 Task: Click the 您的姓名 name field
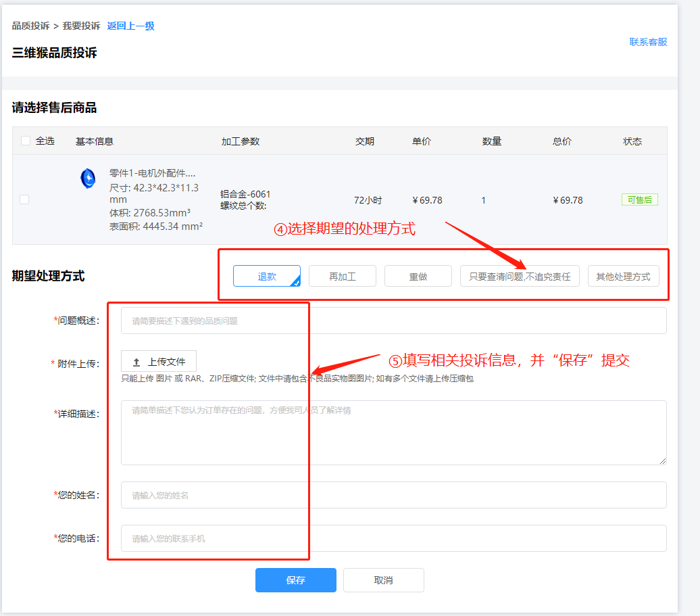(393, 495)
